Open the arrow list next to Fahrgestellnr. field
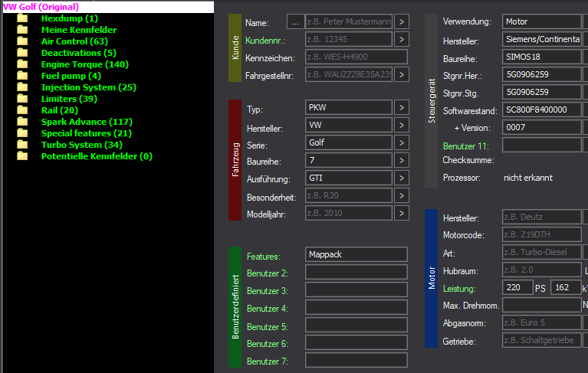Viewport: 588px width, 373px height. (x=402, y=74)
